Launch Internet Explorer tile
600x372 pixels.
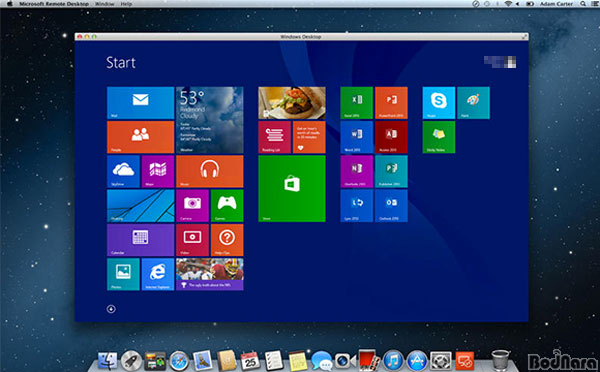pos(158,274)
